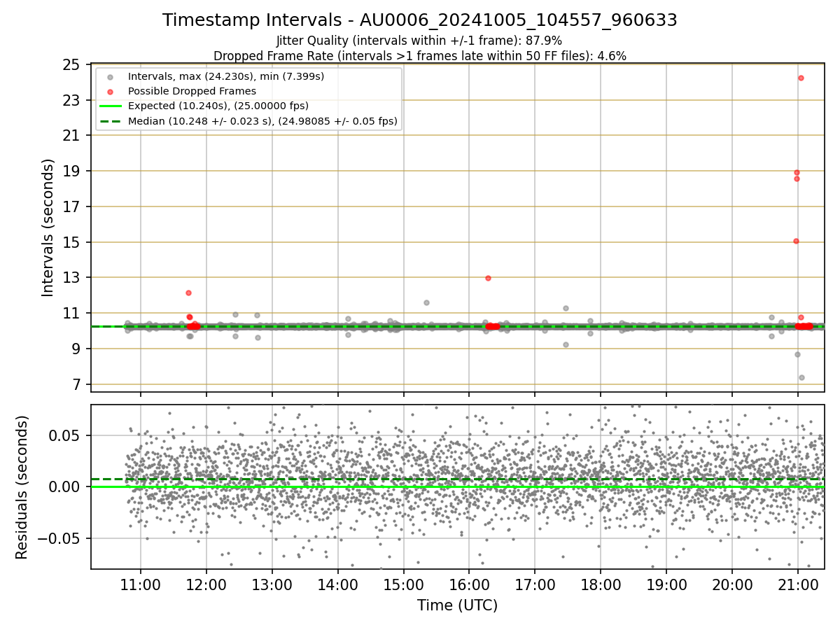Click the 7 tick label on the intervals axis
The width and height of the screenshot is (840, 630).
76,384
